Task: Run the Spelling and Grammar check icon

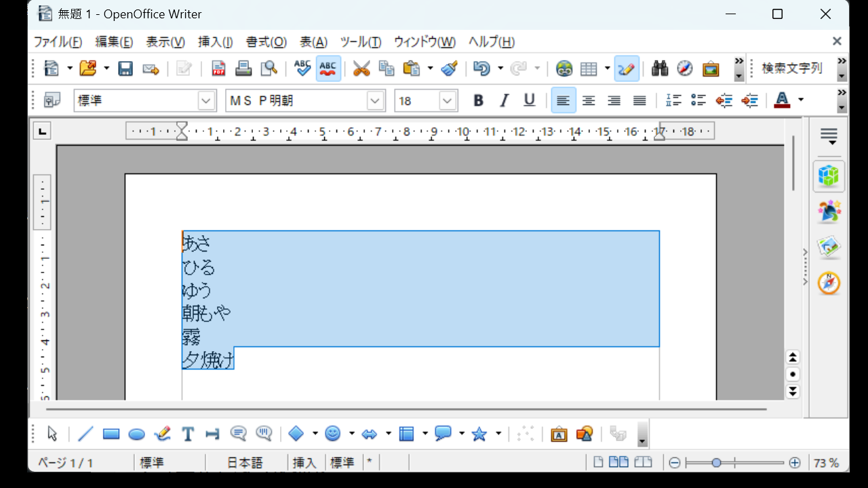Action: (x=302, y=68)
